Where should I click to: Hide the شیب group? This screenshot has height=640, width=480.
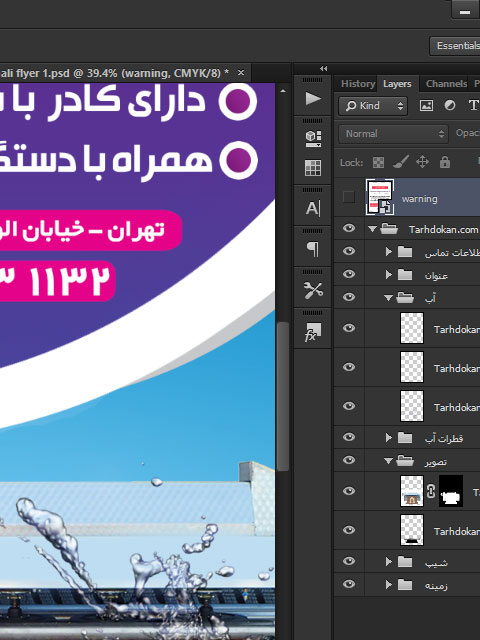(x=349, y=561)
